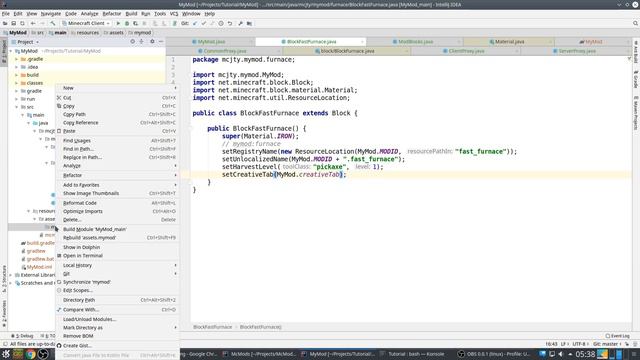Click the Open file toolbar icon
Image resolution: width=640 pixels, height=360 pixels.
pos(5,24)
